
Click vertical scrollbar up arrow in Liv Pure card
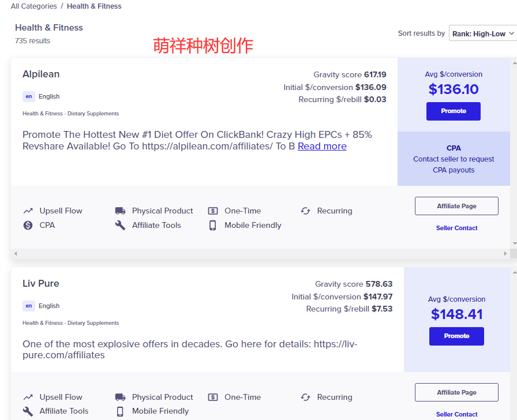tap(514, 272)
